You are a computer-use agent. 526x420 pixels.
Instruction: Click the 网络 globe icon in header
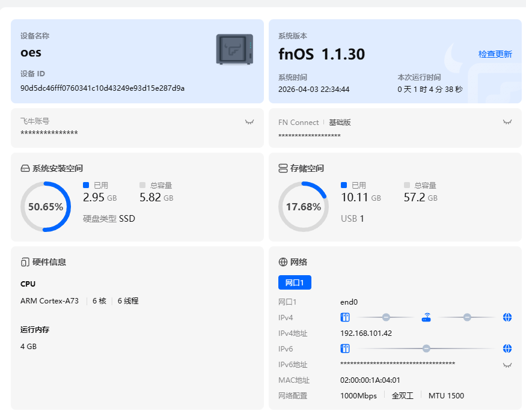pos(283,262)
